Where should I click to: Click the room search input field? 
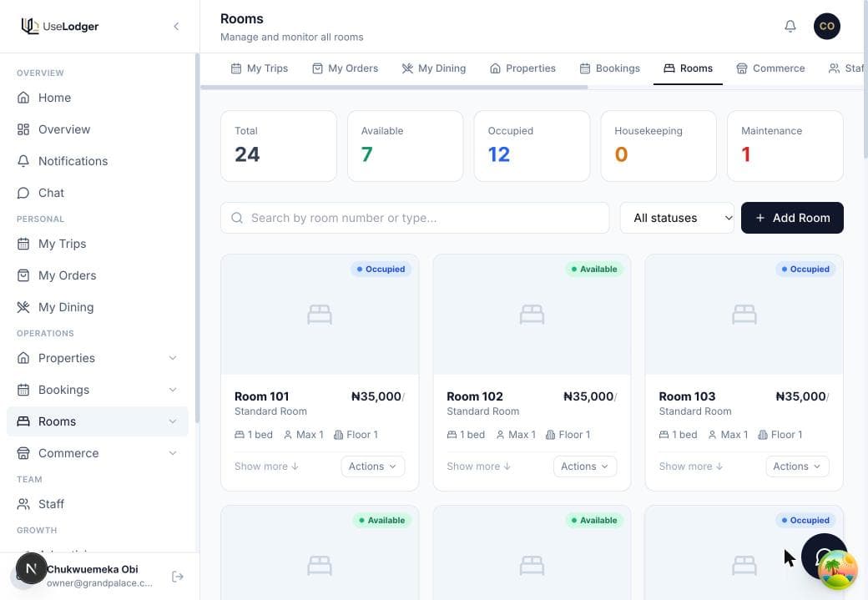coord(415,218)
